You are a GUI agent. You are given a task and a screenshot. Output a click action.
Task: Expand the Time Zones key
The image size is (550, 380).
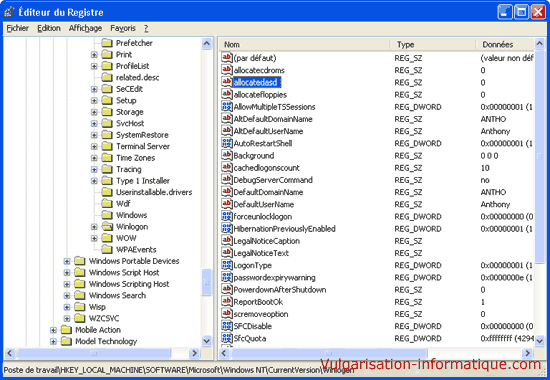[x=94, y=158]
